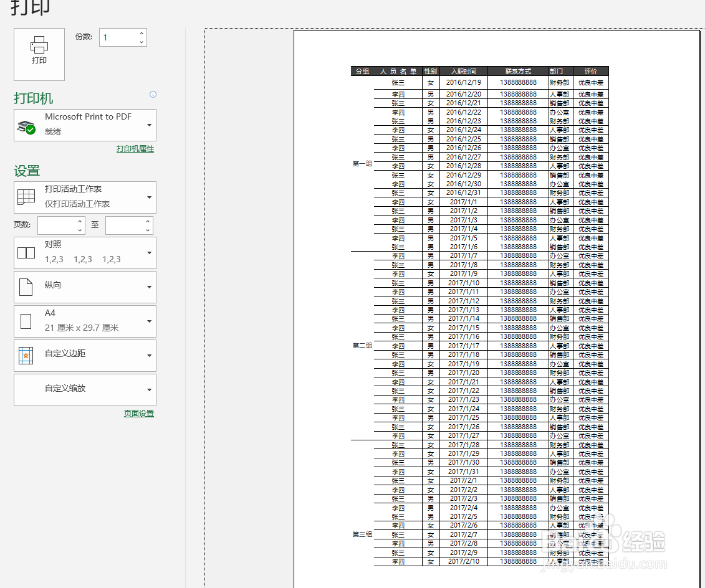The height and width of the screenshot is (588, 705).
Task: Click the 联系方式 column header in preview
Action: click(x=518, y=72)
